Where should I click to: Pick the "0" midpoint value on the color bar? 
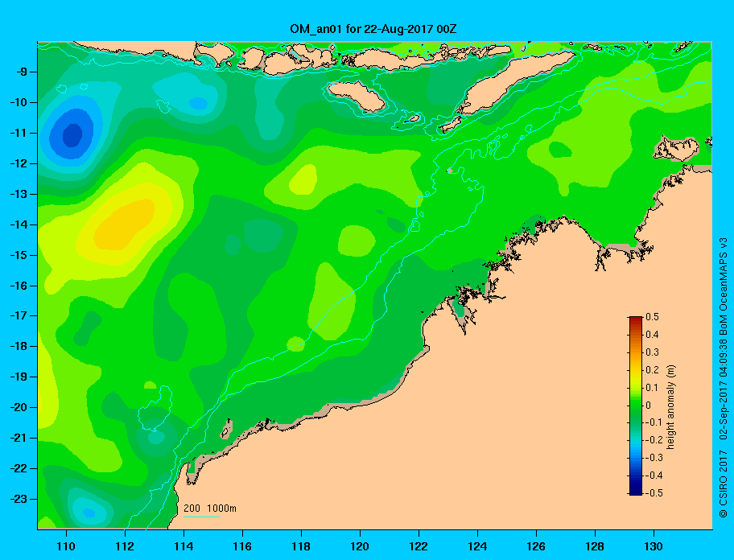(649, 406)
